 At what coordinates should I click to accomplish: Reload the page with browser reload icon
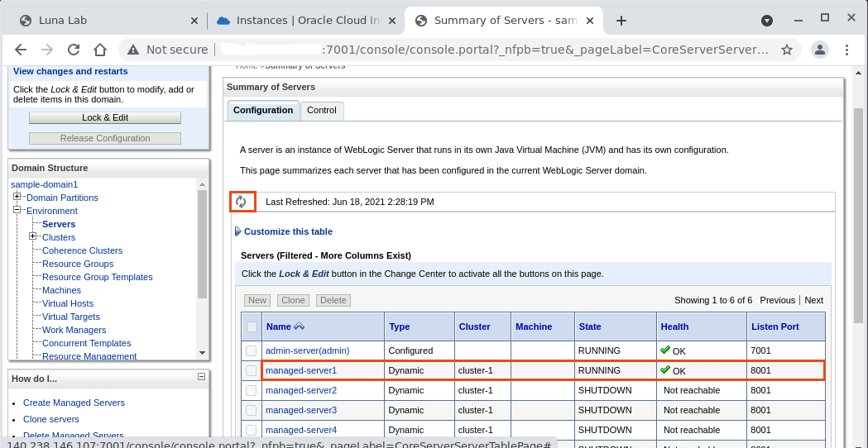pos(74,50)
